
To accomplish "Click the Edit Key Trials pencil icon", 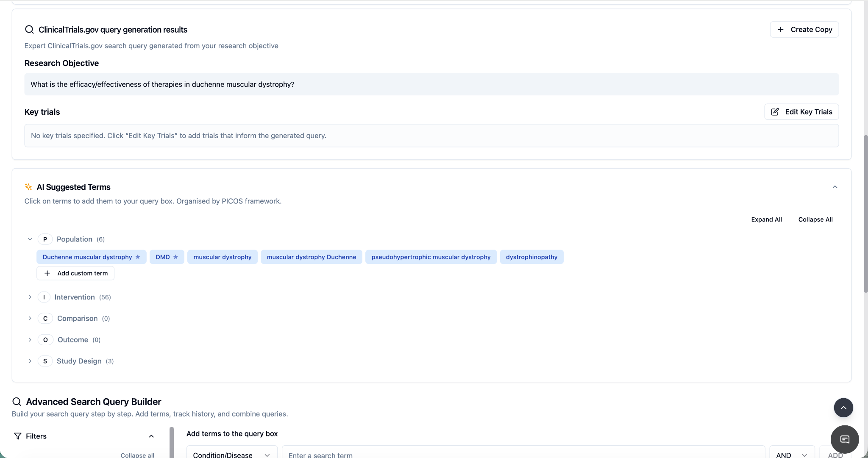I will coord(775,112).
